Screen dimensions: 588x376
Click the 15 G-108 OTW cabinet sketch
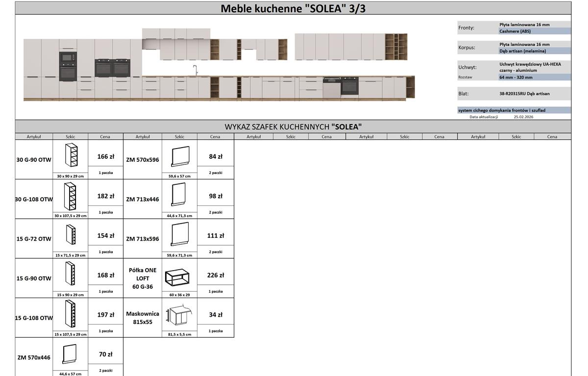pos(71,314)
